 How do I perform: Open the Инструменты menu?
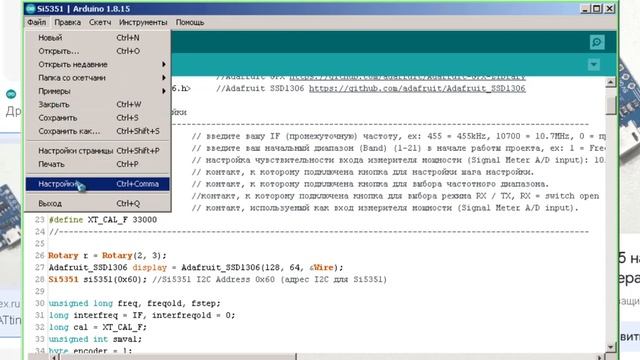[143, 22]
